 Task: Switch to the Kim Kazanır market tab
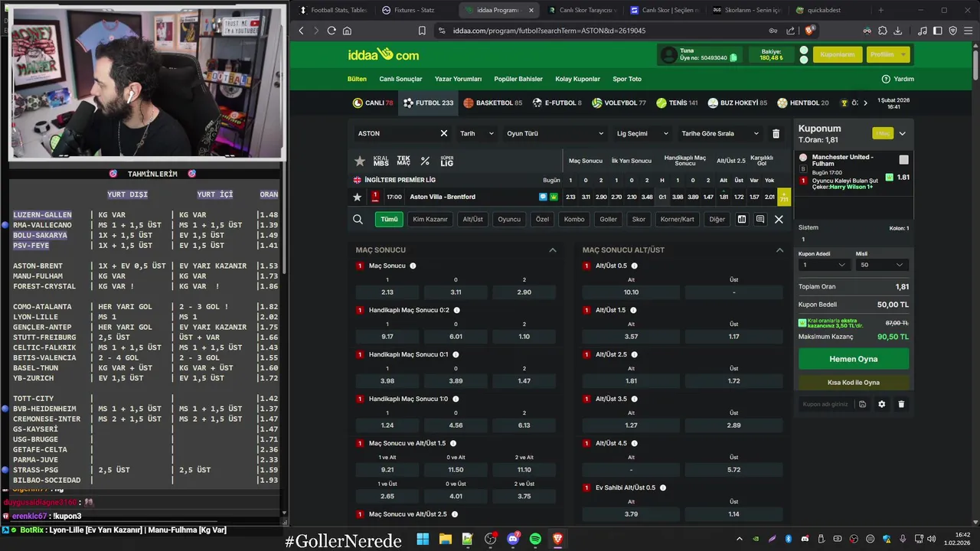click(x=430, y=219)
